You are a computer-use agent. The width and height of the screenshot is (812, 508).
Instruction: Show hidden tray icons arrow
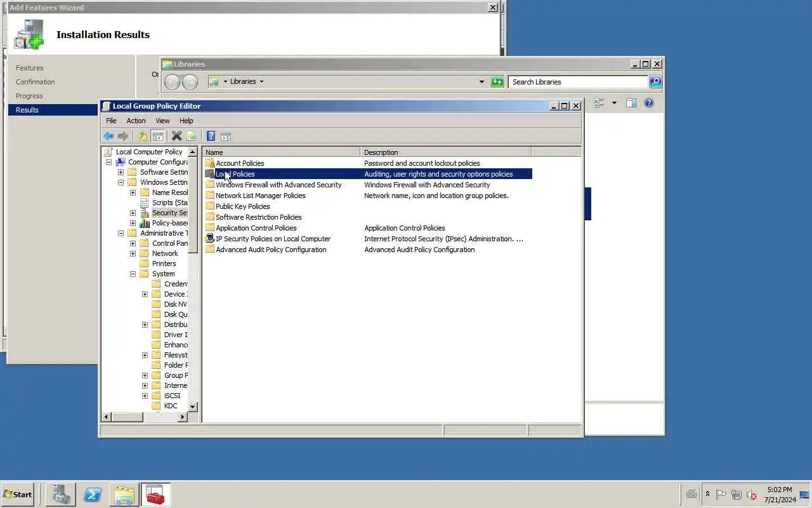coord(708,494)
